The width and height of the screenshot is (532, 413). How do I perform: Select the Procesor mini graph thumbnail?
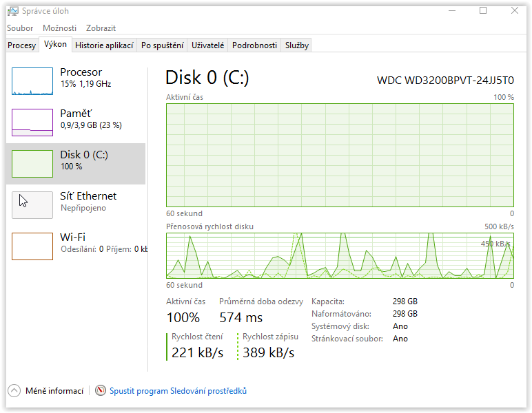pos(32,81)
